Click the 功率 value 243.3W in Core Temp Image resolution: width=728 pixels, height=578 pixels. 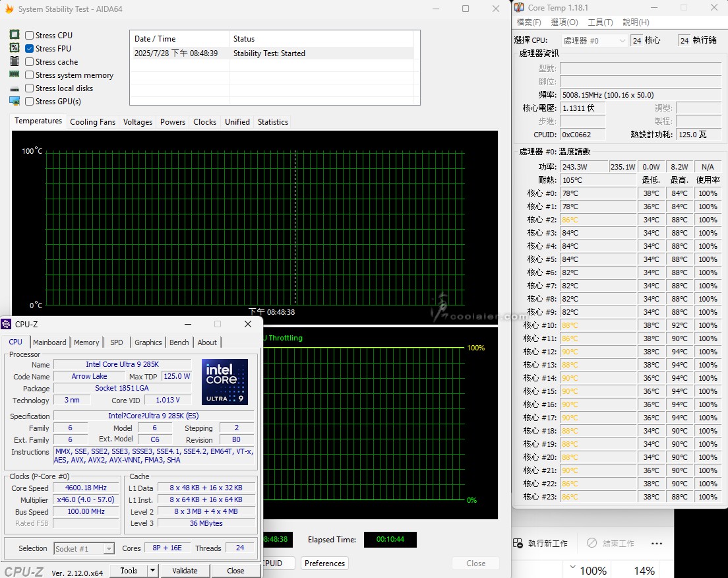pyautogui.click(x=584, y=167)
